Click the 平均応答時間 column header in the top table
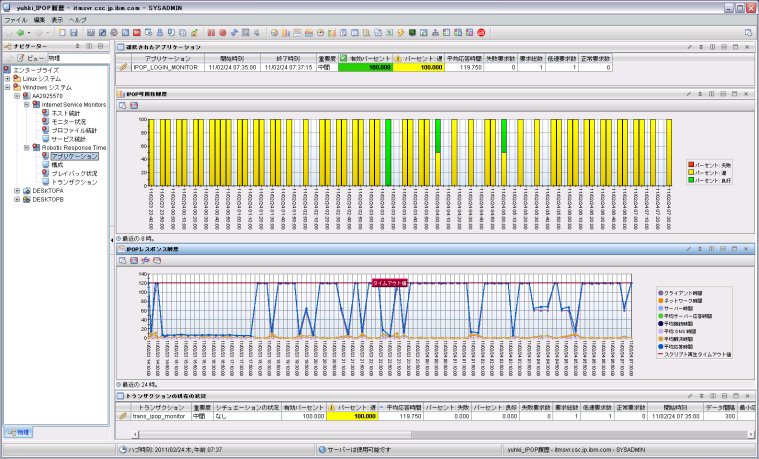Screen dimensions: 759x459 [464, 59]
